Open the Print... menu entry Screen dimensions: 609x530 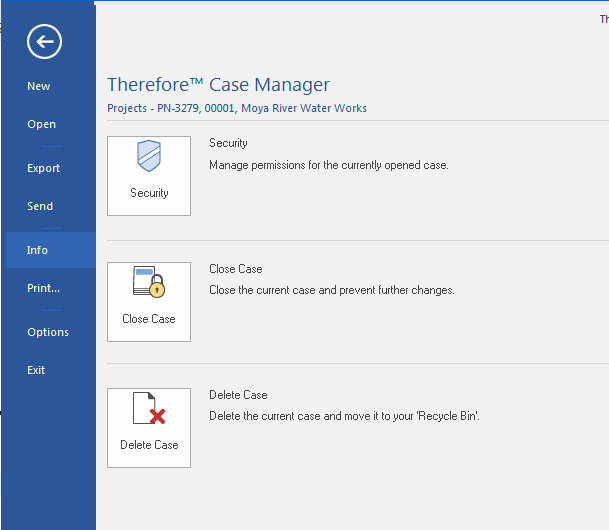(44, 288)
